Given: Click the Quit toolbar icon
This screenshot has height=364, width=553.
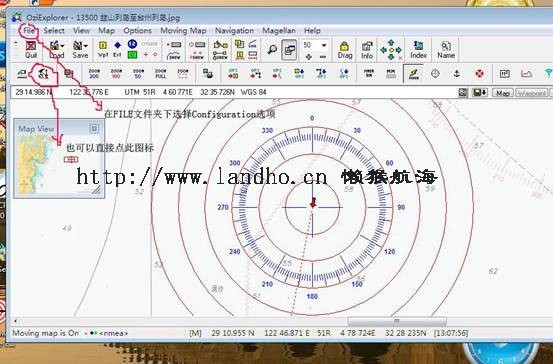Looking at the screenshot, I should 31,50.
